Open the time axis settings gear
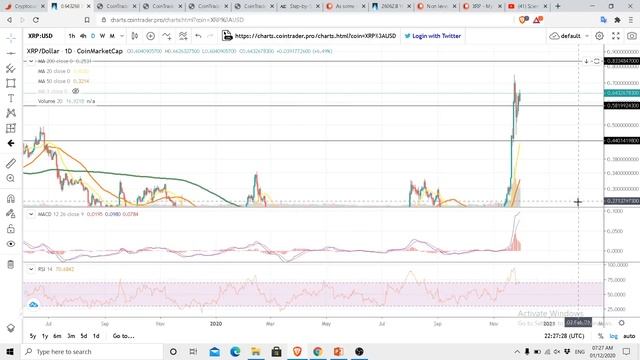Image resolution: width=640 pixels, height=360 pixels. click(x=622, y=323)
